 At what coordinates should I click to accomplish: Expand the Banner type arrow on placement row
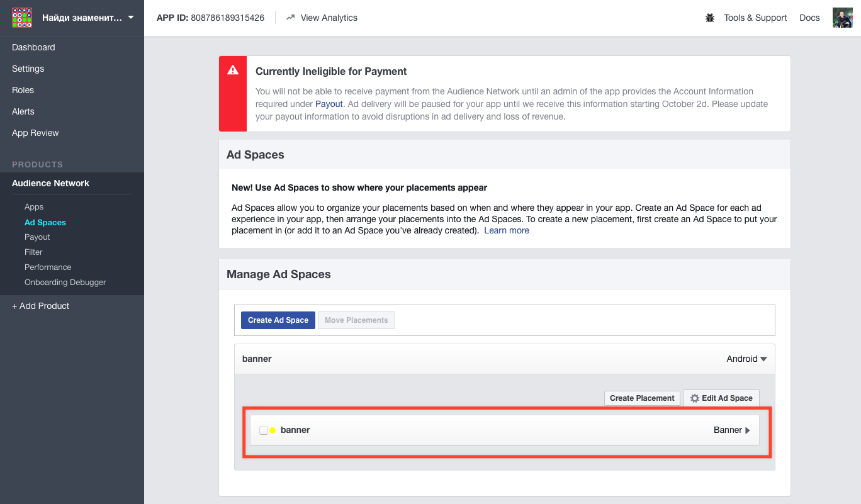(x=748, y=430)
